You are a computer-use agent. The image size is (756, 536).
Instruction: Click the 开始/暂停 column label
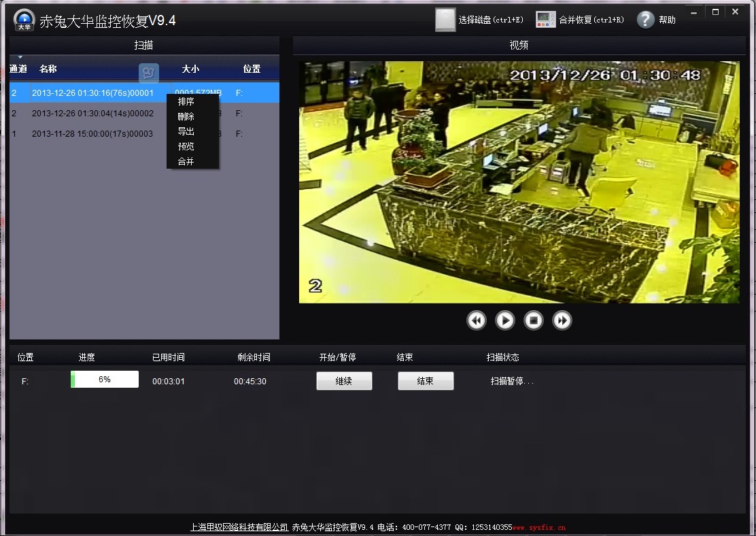click(337, 357)
